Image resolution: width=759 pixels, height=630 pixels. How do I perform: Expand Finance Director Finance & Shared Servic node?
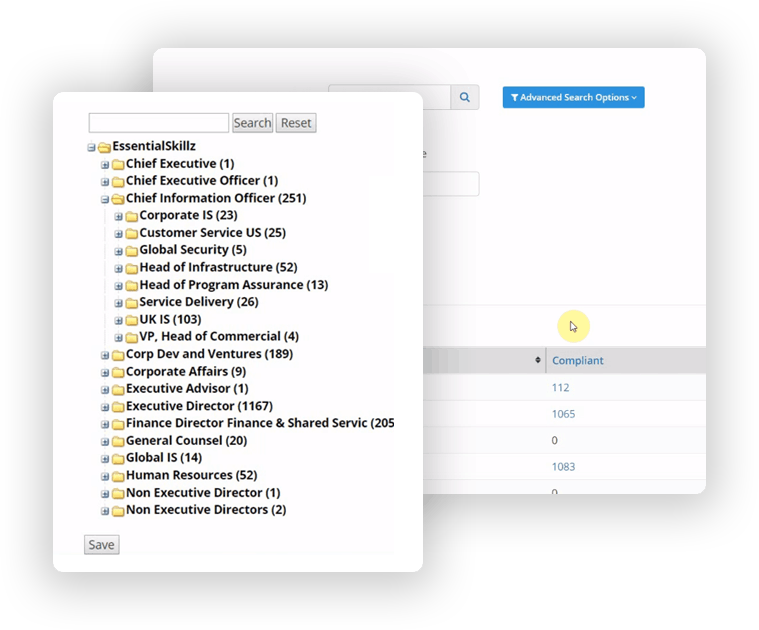click(105, 424)
